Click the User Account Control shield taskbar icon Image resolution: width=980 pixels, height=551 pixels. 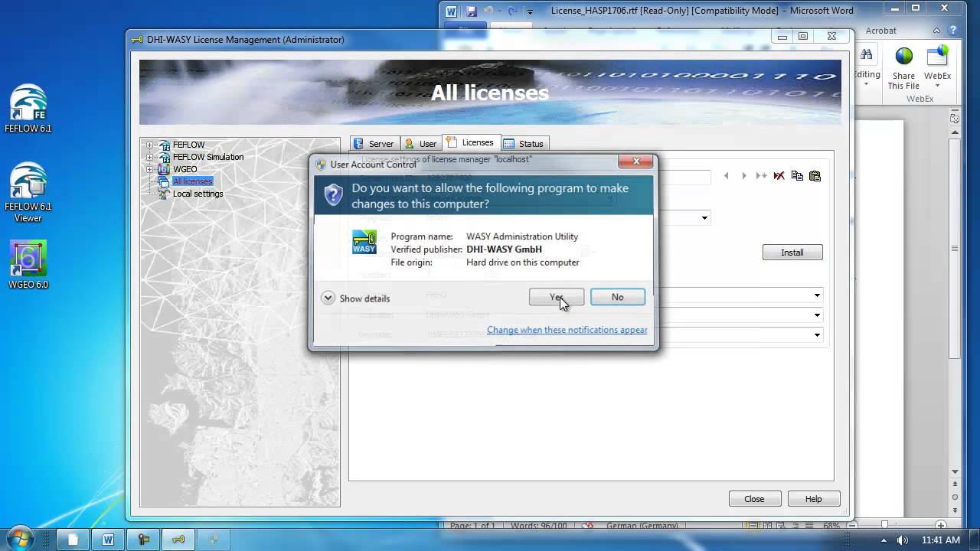coord(214,540)
